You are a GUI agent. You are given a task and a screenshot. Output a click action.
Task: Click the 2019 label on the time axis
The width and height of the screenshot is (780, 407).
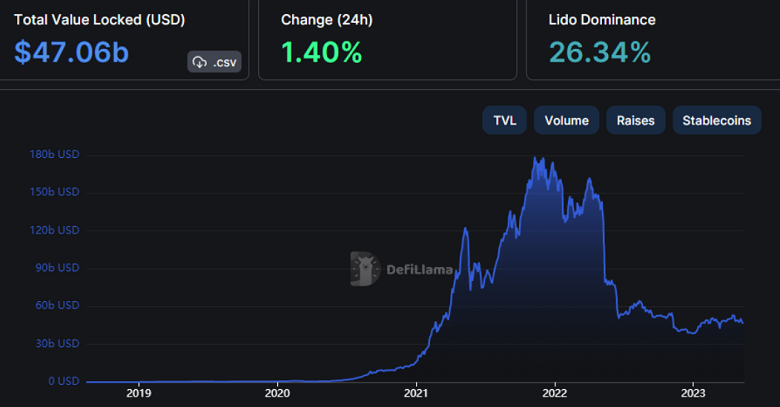[x=138, y=393]
